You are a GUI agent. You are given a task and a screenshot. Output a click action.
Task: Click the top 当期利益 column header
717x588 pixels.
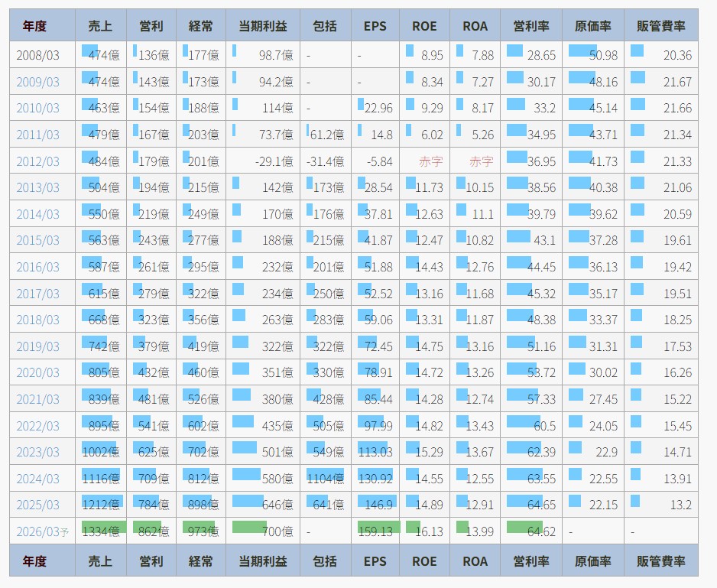263,26
